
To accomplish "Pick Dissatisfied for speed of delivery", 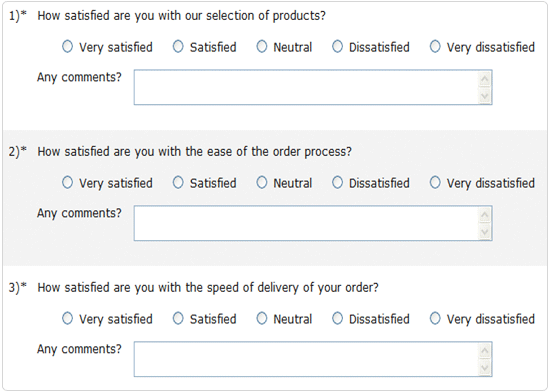I will click(337, 318).
